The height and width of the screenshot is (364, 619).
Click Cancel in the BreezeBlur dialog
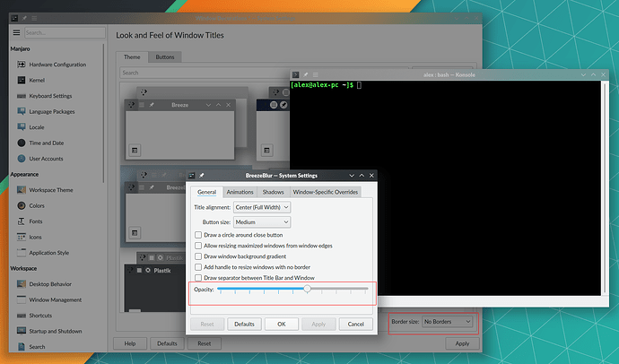click(355, 324)
